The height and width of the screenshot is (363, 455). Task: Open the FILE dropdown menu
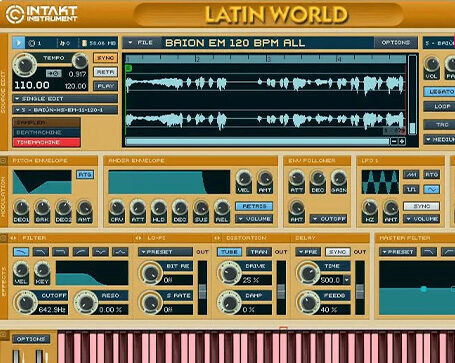(x=142, y=43)
